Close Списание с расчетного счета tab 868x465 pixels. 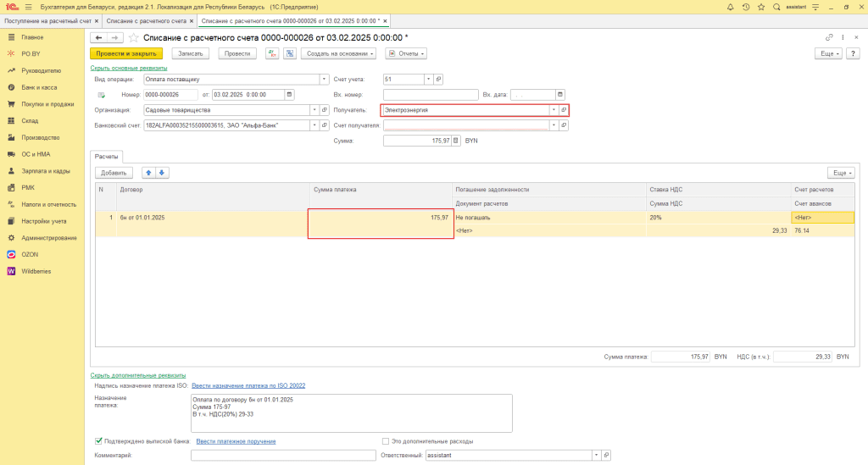pos(192,21)
